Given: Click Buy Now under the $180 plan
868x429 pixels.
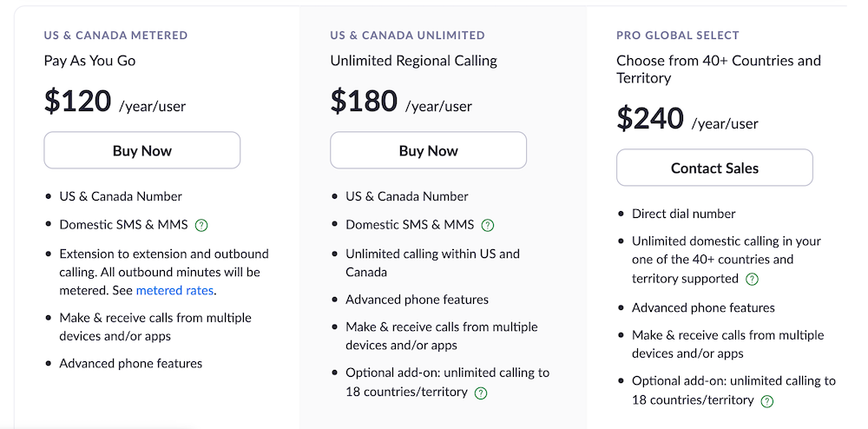Looking at the screenshot, I should coord(429,150).
